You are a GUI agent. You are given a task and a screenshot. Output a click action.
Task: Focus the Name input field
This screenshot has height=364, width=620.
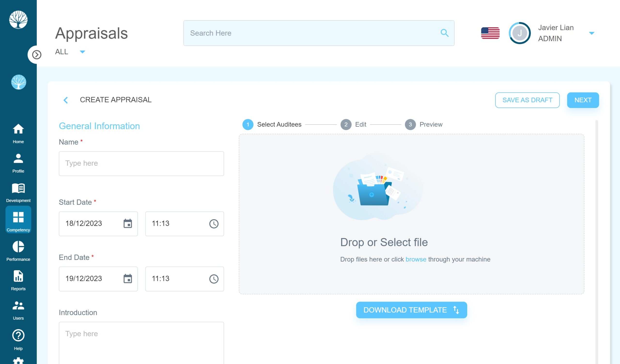(141, 163)
